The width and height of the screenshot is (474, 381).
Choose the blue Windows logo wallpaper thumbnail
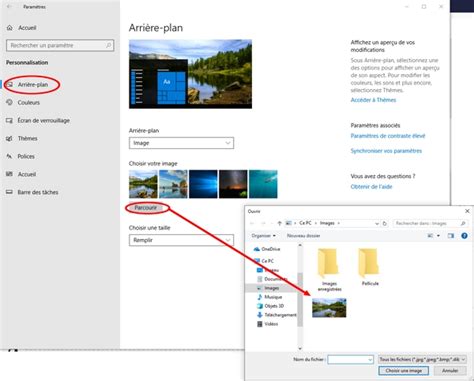pyautogui.click(x=203, y=184)
